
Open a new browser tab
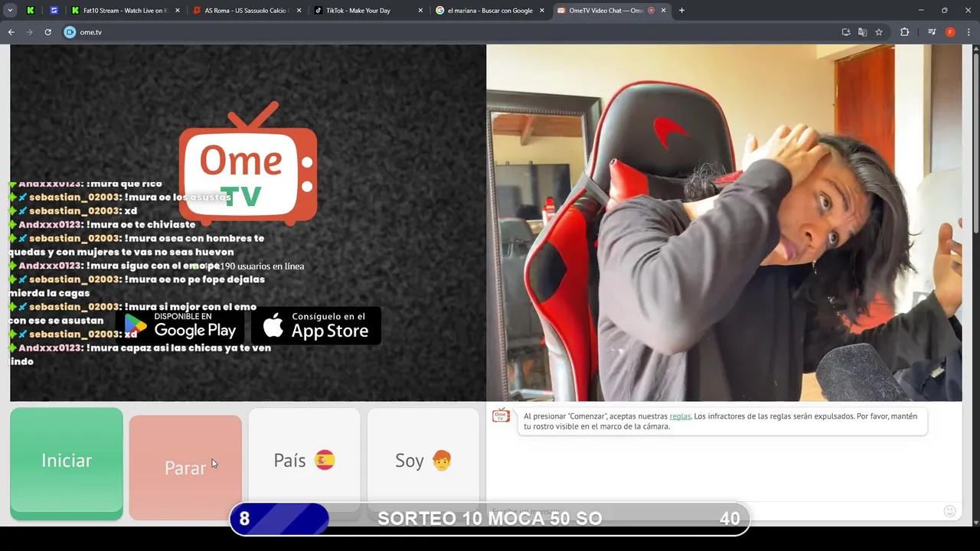pos(681,11)
